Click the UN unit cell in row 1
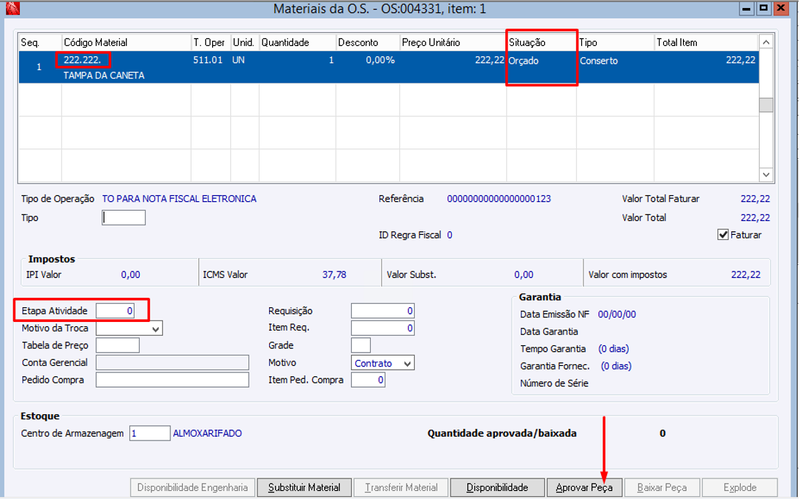Screen dimensions: 800x499 tap(238, 60)
